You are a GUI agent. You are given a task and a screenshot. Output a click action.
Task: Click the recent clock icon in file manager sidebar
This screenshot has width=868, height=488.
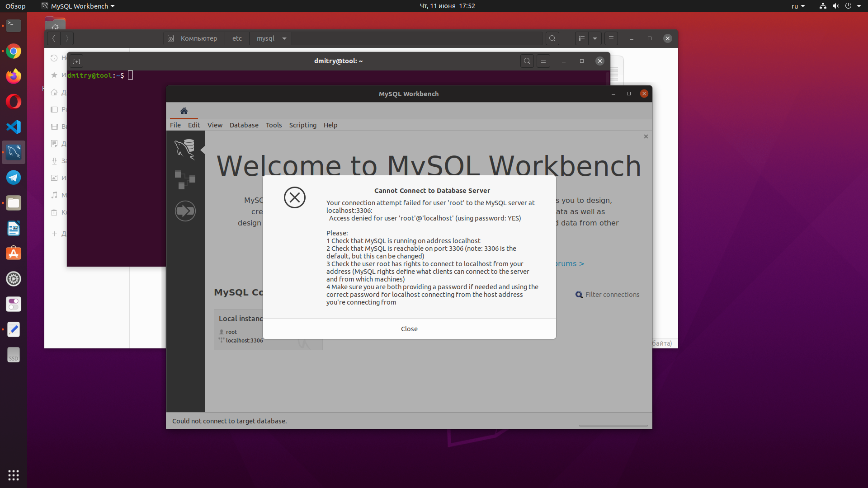[54, 58]
